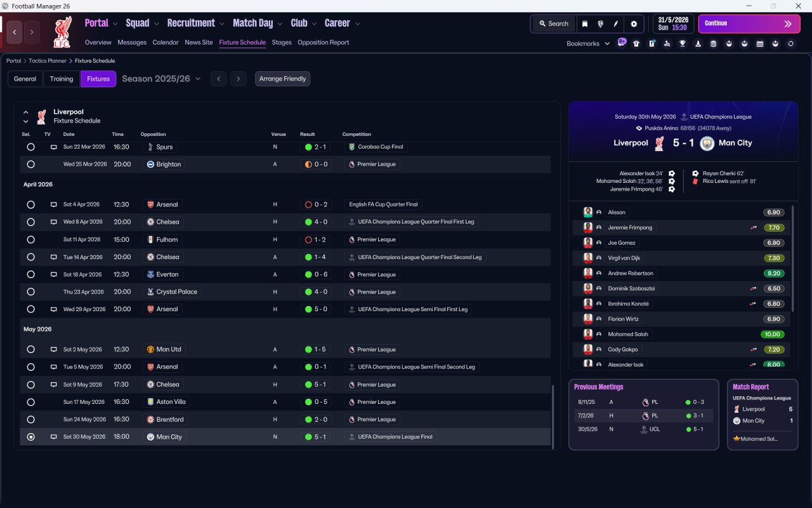This screenshot has height=508, width=812.
Task: Click the Man City badge beside the 5 - 1 score
Action: pyautogui.click(x=707, y=144)
